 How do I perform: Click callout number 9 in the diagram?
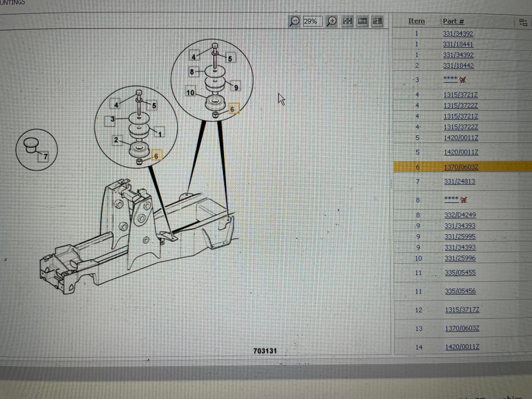point(236,87)
